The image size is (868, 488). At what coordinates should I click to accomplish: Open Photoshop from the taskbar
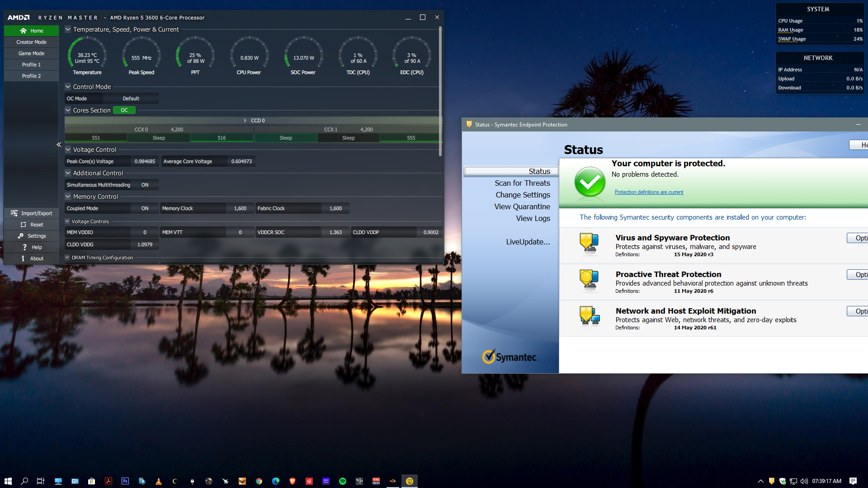(x=125, y=481)
